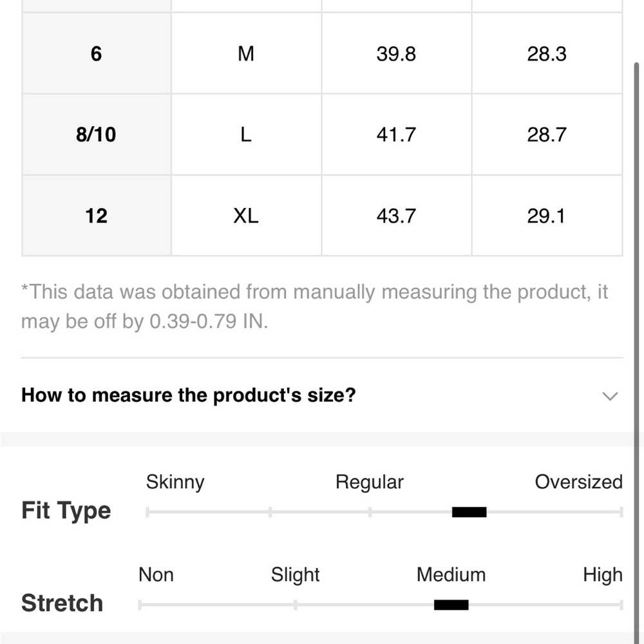This screenshot has height=644, width=644.
Task: Click the Fit Type slider black indicator
Action: (469, 512)
